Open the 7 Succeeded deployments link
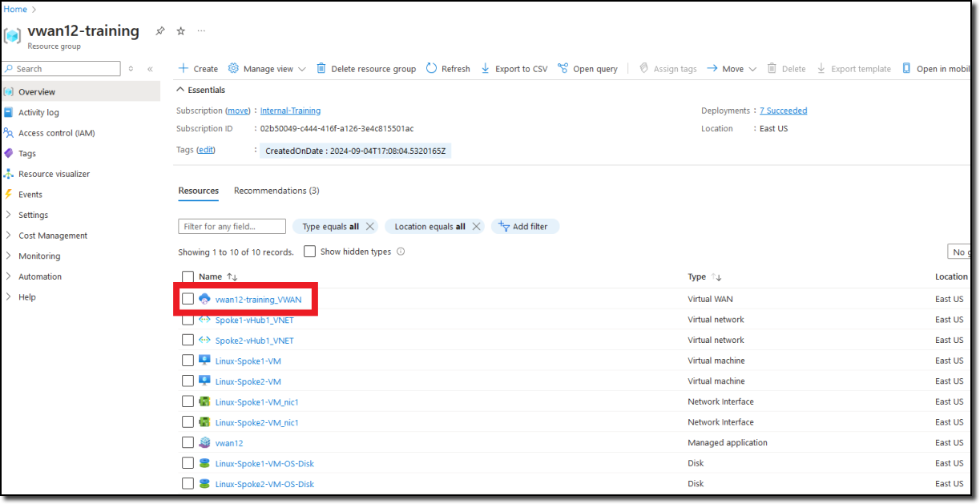Screen dimensions: 980x504 [784, 111]
